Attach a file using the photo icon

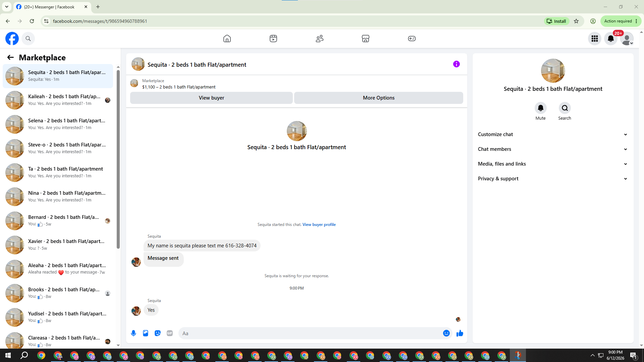pos(146,333)
